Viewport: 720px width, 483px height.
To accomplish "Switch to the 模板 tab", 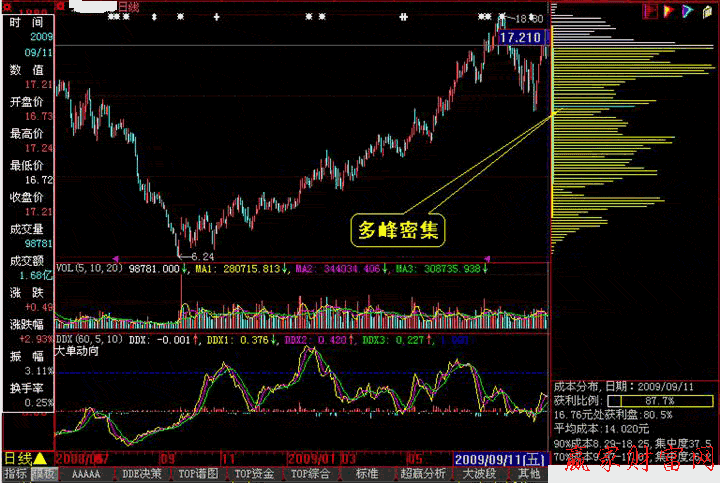I will pos(43,473).
